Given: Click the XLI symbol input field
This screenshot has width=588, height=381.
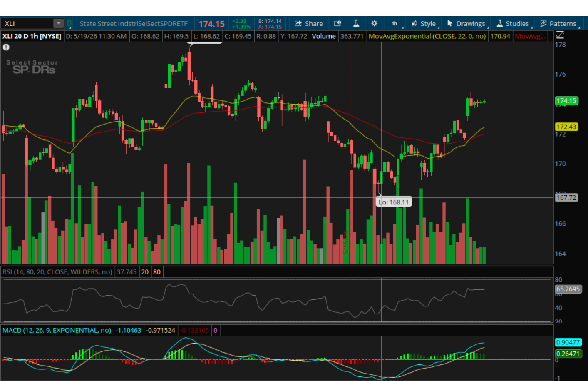Looking at the screenshot, I should (x=27, y=23).
